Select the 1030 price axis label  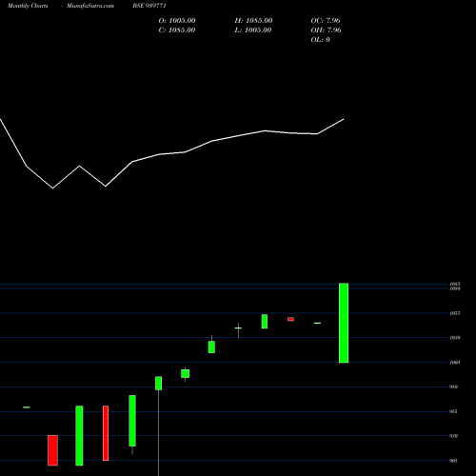coord(455,338)
